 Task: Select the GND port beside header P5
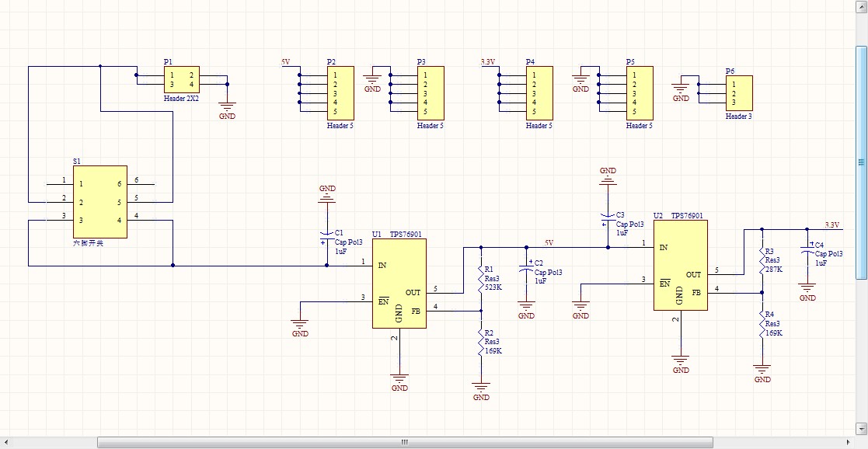click(x=580, y=83)
